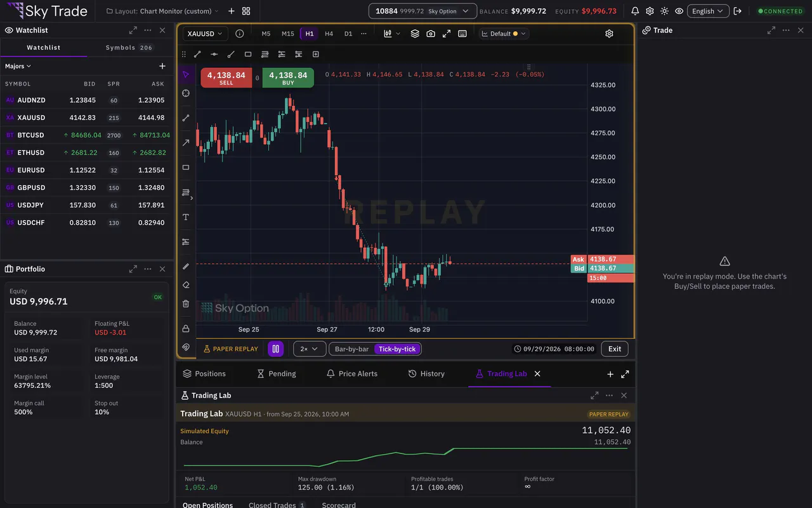Image resolution: width=812 pixels, height=508 pixels.
Task: Click the trash icon to delete drawings
Action: [x=186, y=304]
